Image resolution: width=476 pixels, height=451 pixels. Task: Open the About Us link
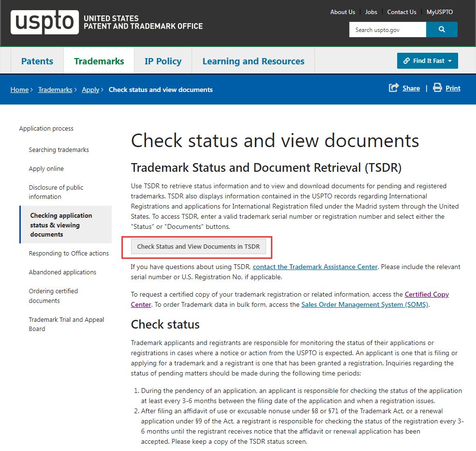342,12
